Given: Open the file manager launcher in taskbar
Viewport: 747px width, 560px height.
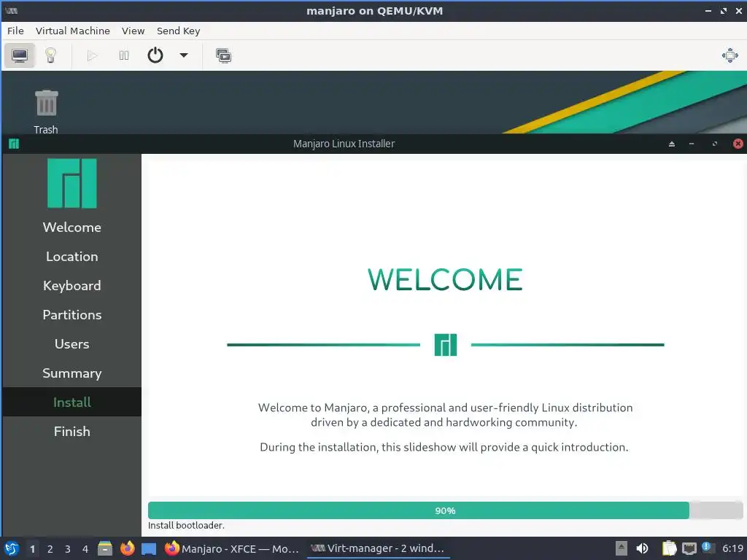Looking at the screenshot, I should pos(105,548).
